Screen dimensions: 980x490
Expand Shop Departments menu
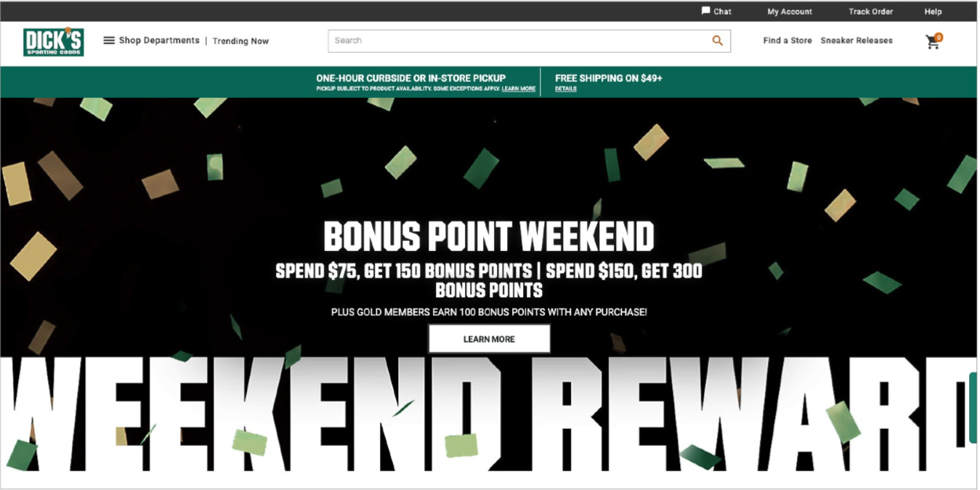pyautogui.click(x=159, y=41)
